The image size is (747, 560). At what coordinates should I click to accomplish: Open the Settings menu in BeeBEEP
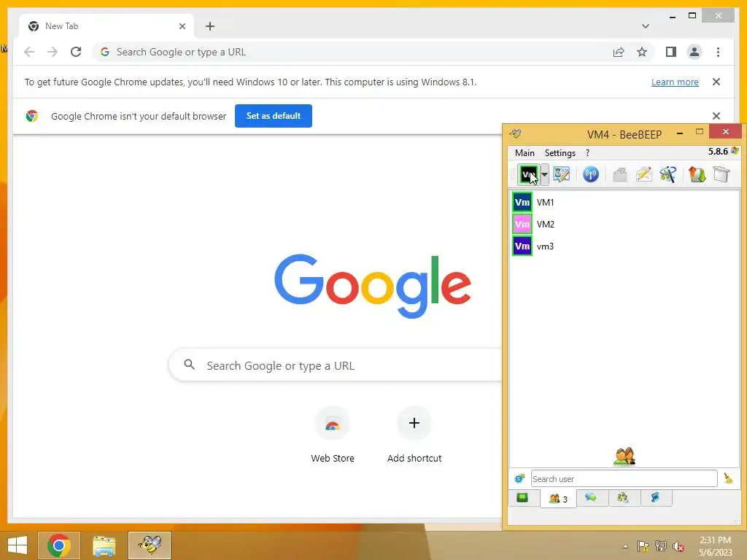pyautogui.click(x=560, y=153)
